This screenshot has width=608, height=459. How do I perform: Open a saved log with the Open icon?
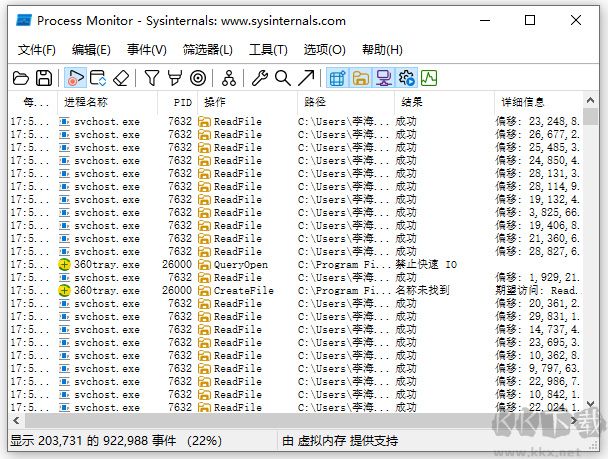pos(21,78)
